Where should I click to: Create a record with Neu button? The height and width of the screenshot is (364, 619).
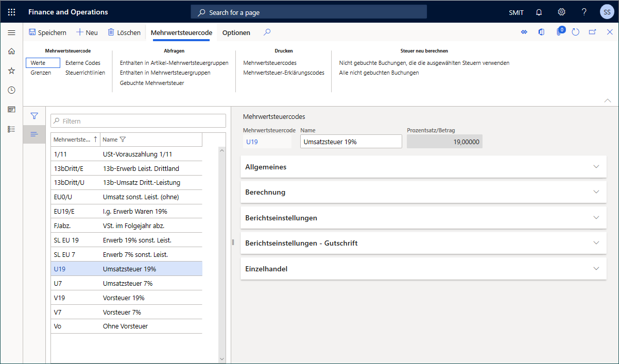pyautogui.click(x=87, y=32)
